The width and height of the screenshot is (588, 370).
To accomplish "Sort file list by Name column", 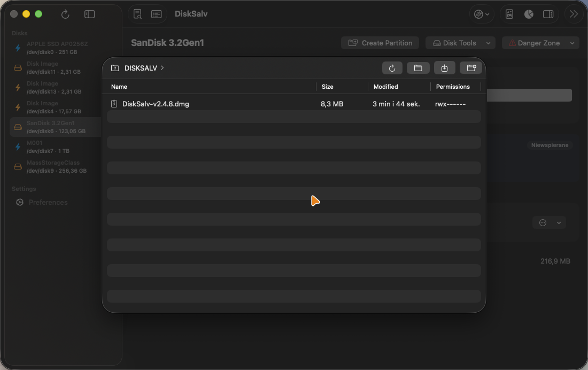I will (119, 87).
